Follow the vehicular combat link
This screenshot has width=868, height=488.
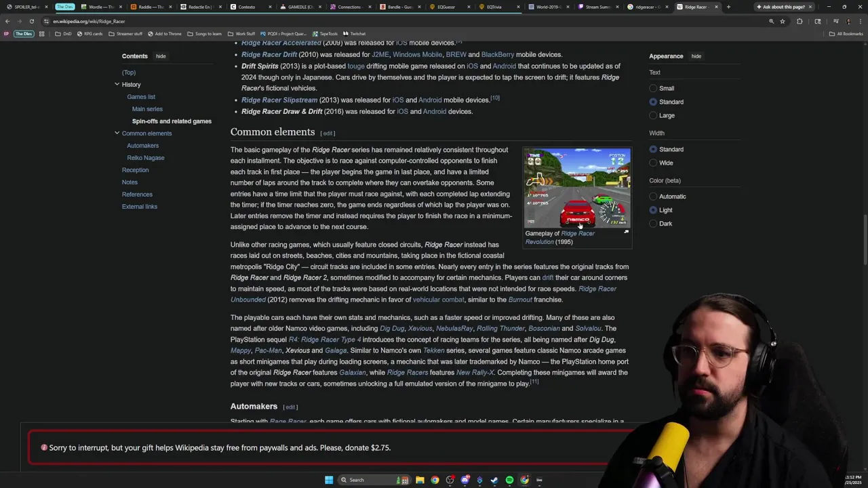coord(438,300)
